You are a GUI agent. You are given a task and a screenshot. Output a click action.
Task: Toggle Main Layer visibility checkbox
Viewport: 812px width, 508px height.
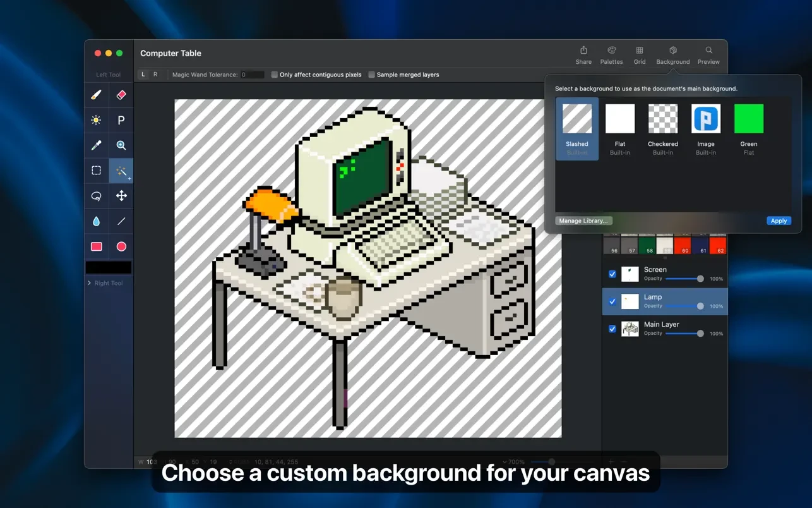612,329
